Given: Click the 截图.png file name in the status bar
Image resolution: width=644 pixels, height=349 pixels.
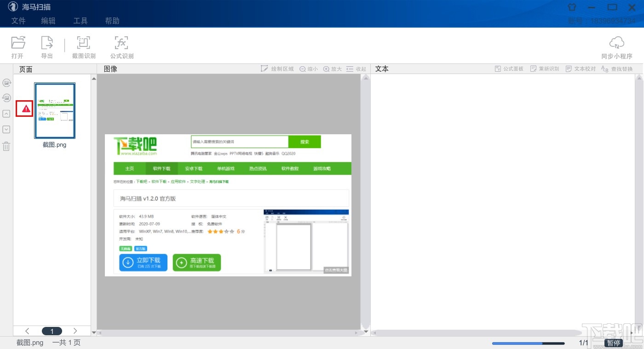Looking at the screenshot, I should pyautogui.click(x=30, y=343).
